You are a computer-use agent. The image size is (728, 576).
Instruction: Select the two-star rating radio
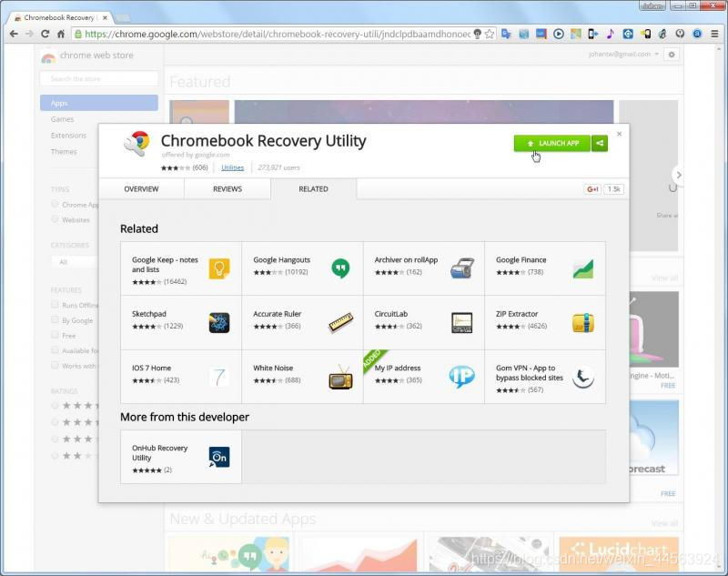[55, 456]
